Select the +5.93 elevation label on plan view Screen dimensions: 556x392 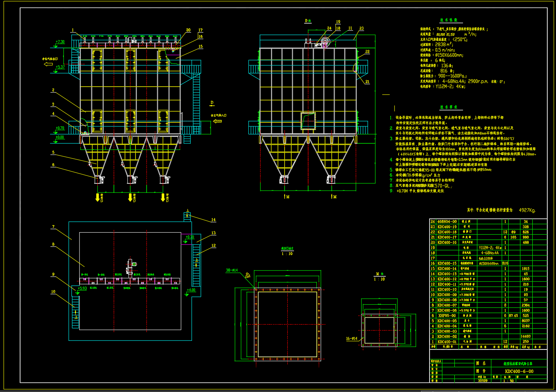(82, 288)
